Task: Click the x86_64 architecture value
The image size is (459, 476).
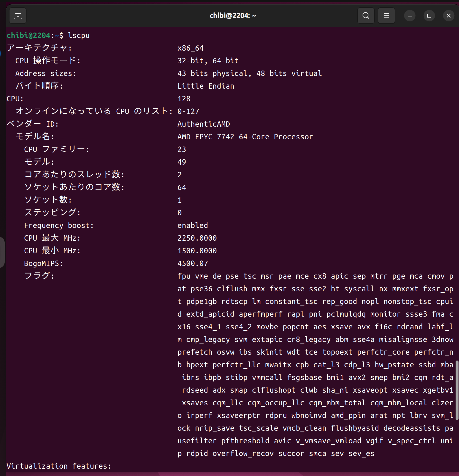Action: [190, 48]
